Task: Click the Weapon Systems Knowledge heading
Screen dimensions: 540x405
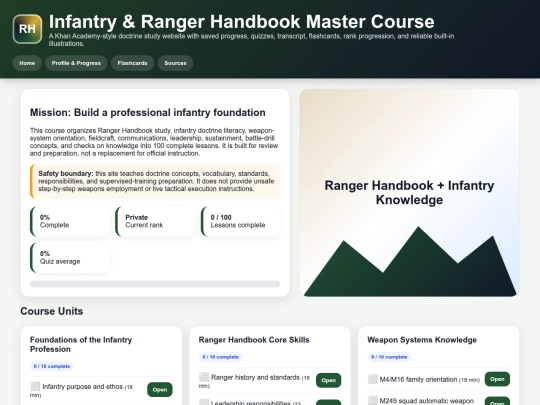Action: tap(422, 340)
